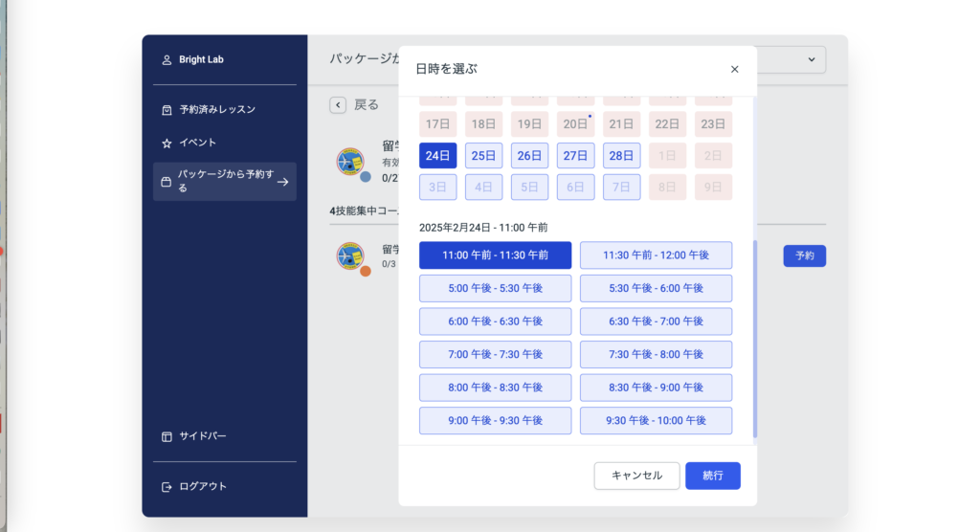Click the star icon beside イベント
Image resolution: width=980 pixels, height=532 pixels.
click(167, 143)
